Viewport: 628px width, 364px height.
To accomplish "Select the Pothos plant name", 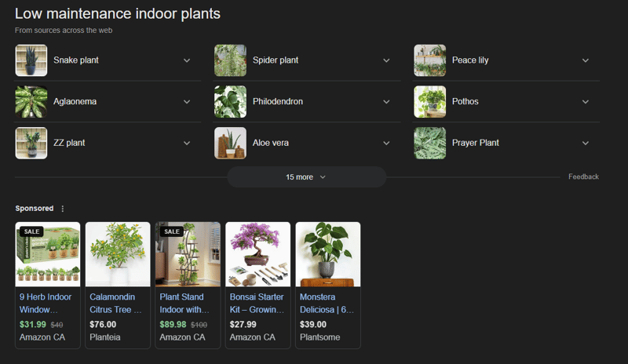I will click(x=466, y=102).
